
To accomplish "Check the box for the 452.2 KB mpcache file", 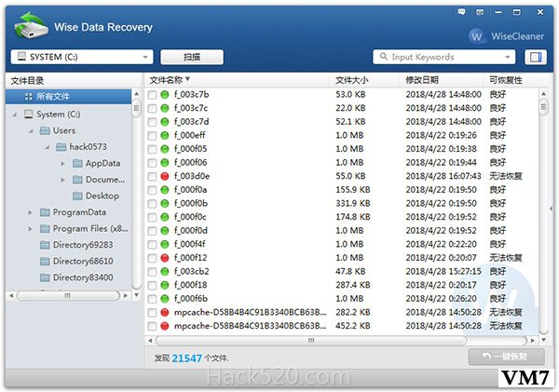I will tap(152, 326).
